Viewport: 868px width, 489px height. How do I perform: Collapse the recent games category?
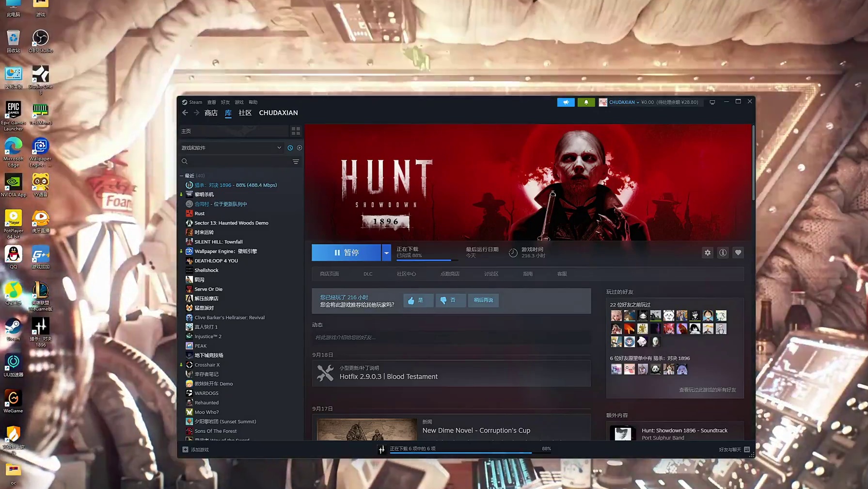click(x=182, y=176)
